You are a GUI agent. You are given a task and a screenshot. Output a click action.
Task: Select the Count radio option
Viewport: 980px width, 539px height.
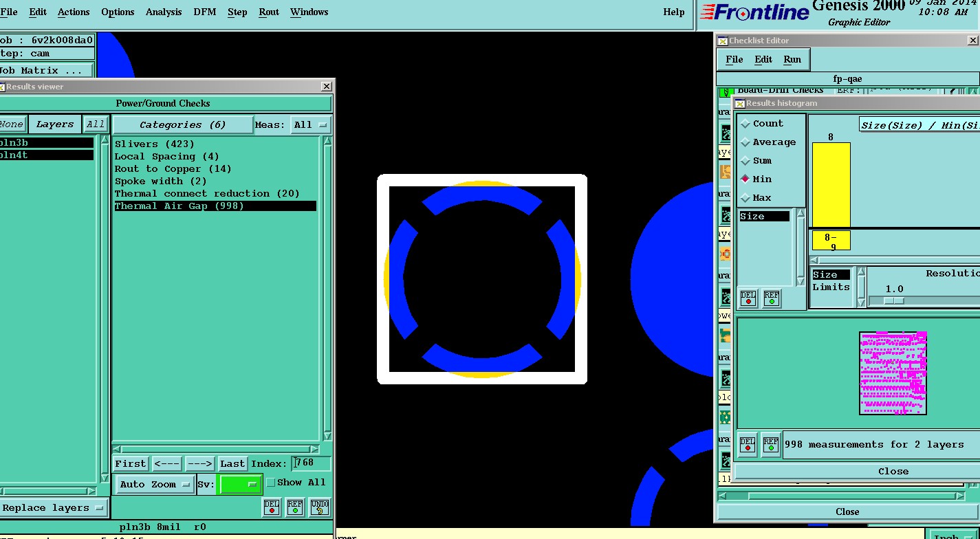[x=745, y=124]
